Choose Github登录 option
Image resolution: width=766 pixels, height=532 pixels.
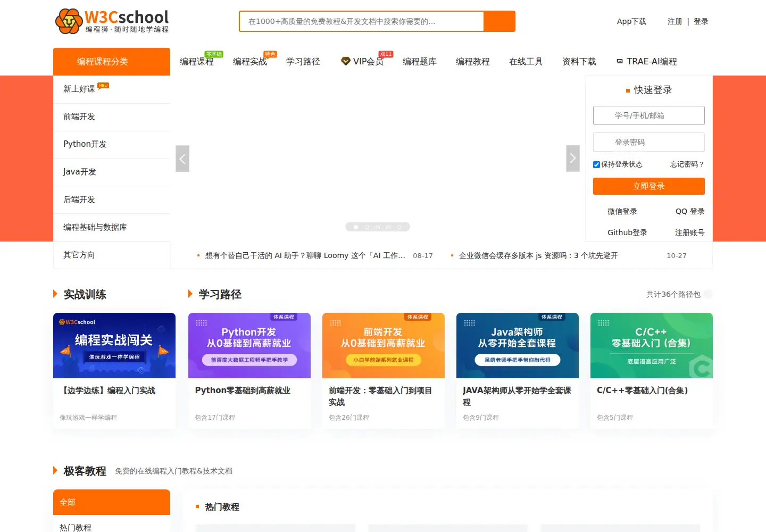(627, 232)
